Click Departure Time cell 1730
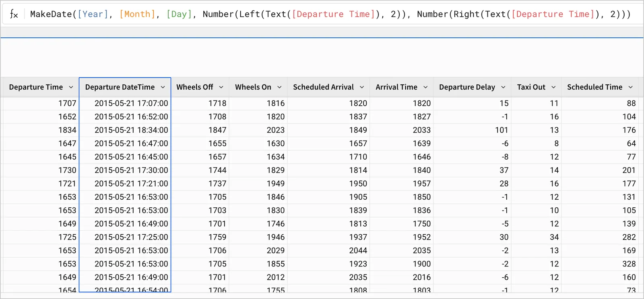The width and height of the screenshot is (644, 299). coord(41,170)
